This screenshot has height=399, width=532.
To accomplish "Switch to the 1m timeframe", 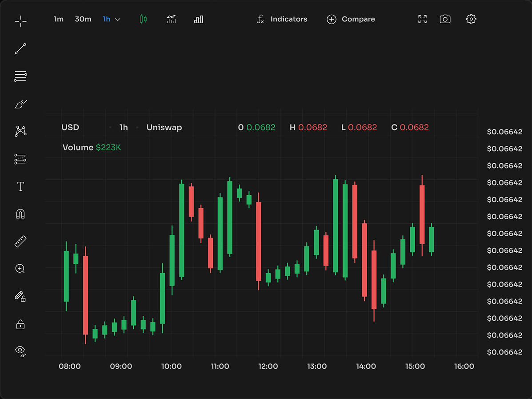I will (x=59, y=19).
